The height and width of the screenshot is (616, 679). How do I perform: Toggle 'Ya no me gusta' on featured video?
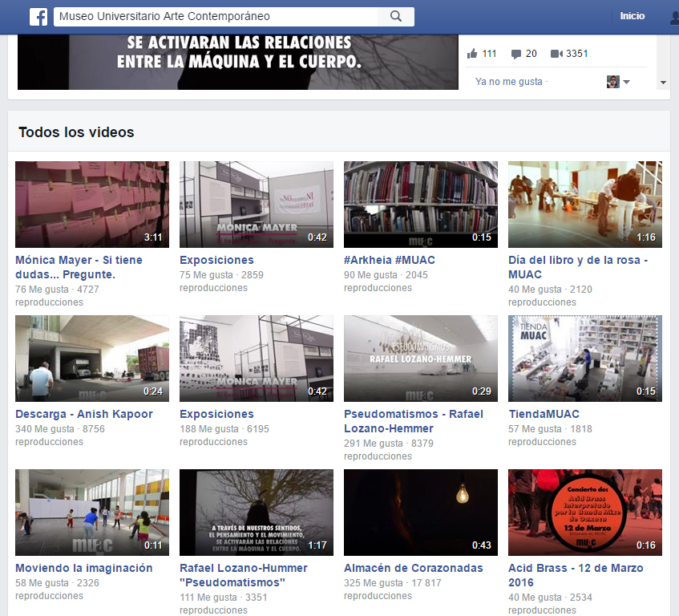point(508,82)
